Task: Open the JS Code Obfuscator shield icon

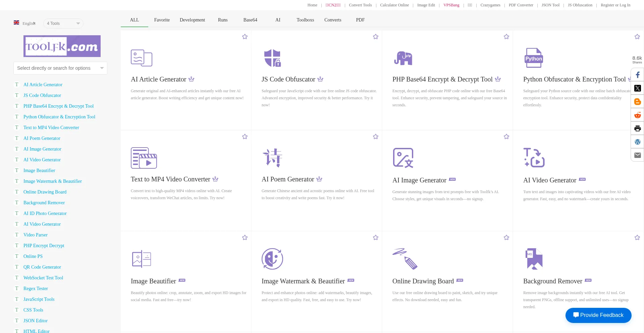Action: point(272,58)
